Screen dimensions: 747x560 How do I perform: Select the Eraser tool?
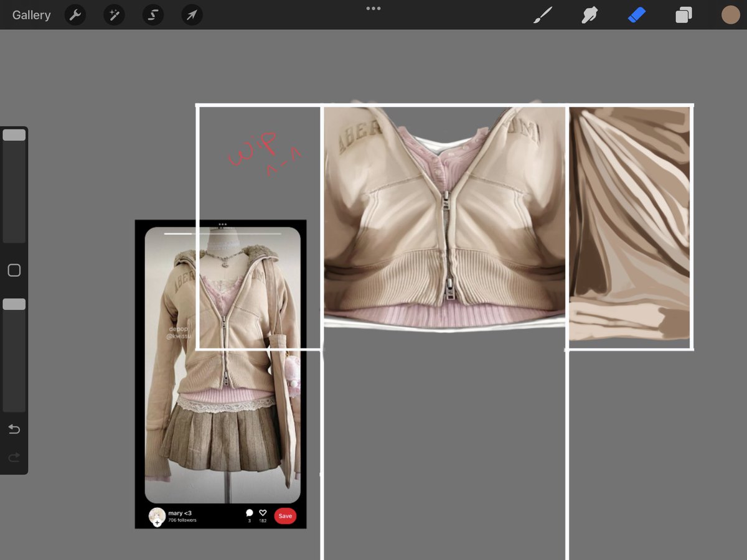click(636, 14)
